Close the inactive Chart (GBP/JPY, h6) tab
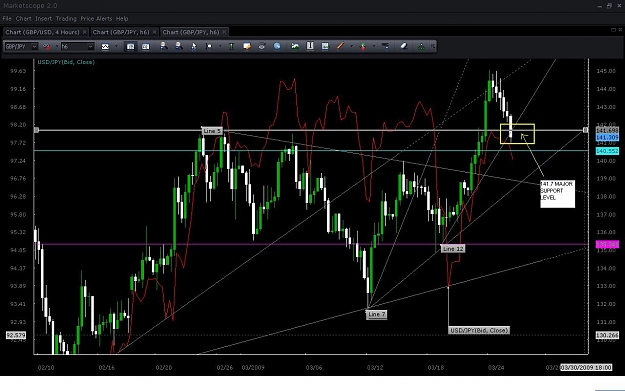This screenshot has width=625, height=391. (x=154, y=32)
